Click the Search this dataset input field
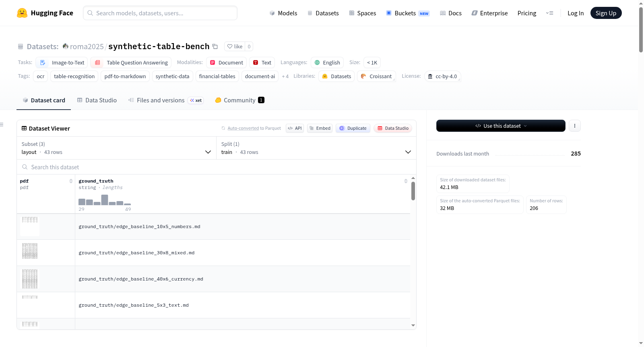 coord(217,167)
